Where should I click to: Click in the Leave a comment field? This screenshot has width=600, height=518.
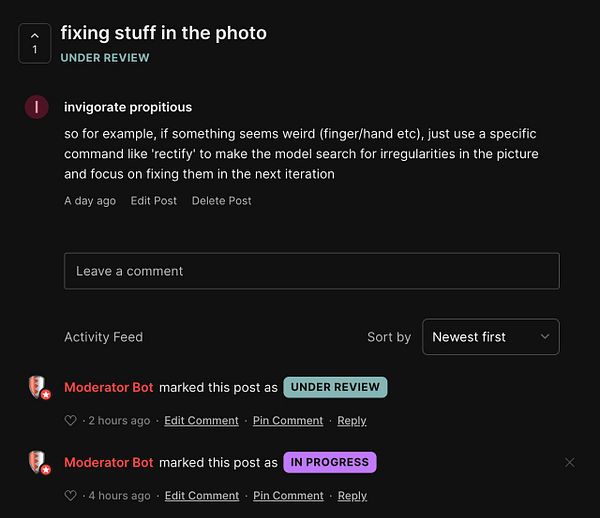point(311,271)
